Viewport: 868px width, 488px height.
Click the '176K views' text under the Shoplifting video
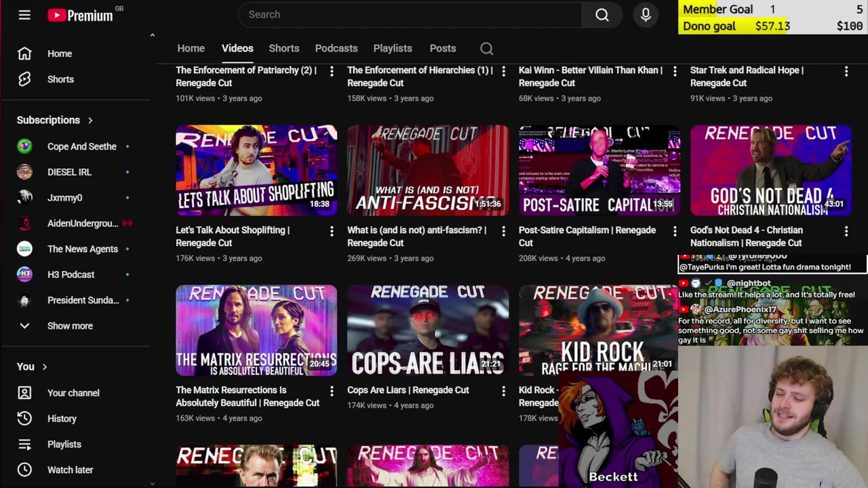tap(195, 258)
